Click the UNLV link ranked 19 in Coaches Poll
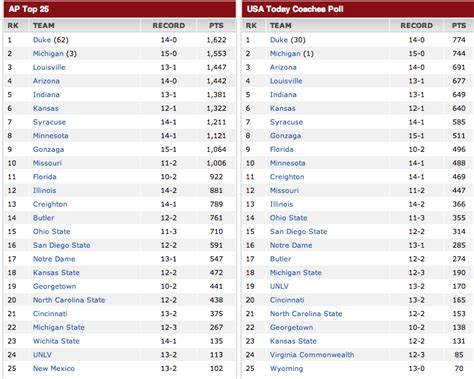Image resolution: width=474 pixels, height=379 pixels. coord(279,286)
